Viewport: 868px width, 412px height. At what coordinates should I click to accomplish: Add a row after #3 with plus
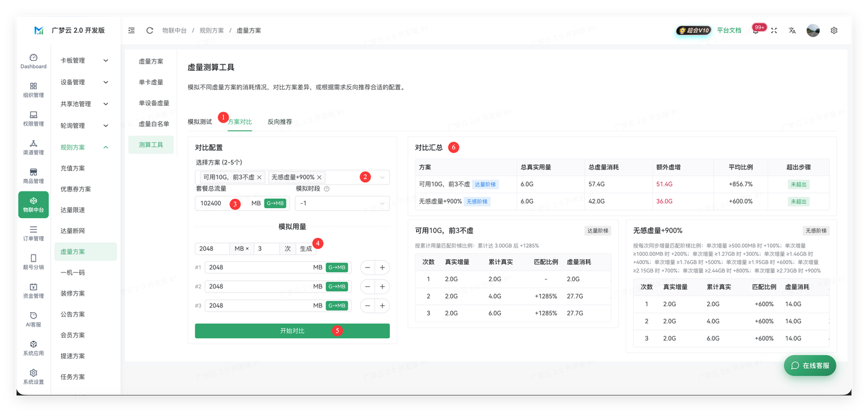coord(383,305)
